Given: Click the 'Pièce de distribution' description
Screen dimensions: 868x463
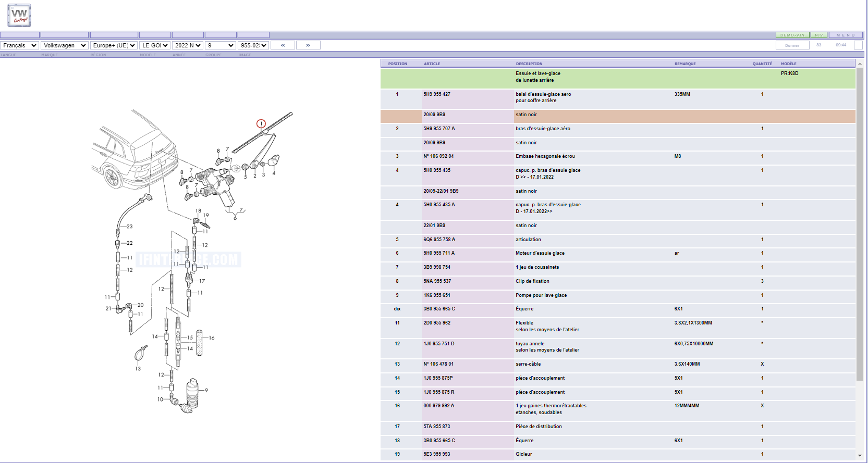Looking at the screenshot, I should [539, 427].
